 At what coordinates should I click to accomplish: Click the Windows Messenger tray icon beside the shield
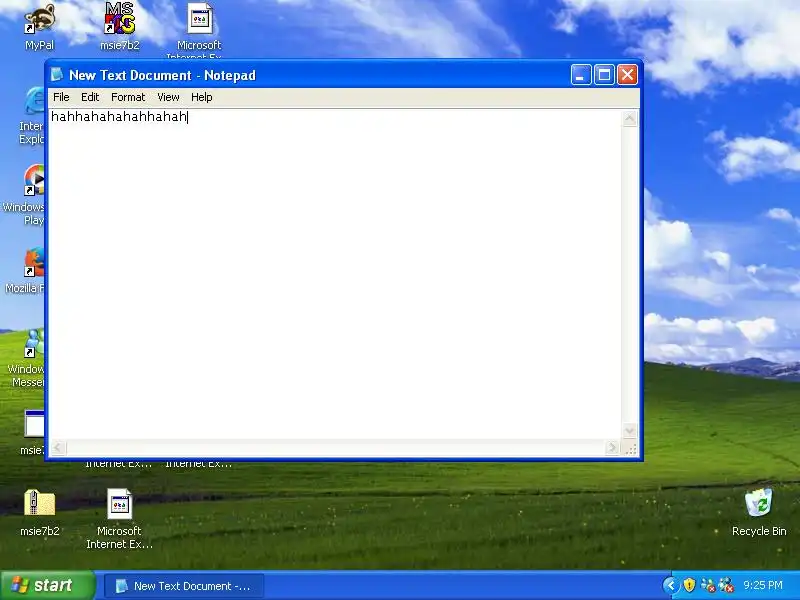click(x=708, y=585)
